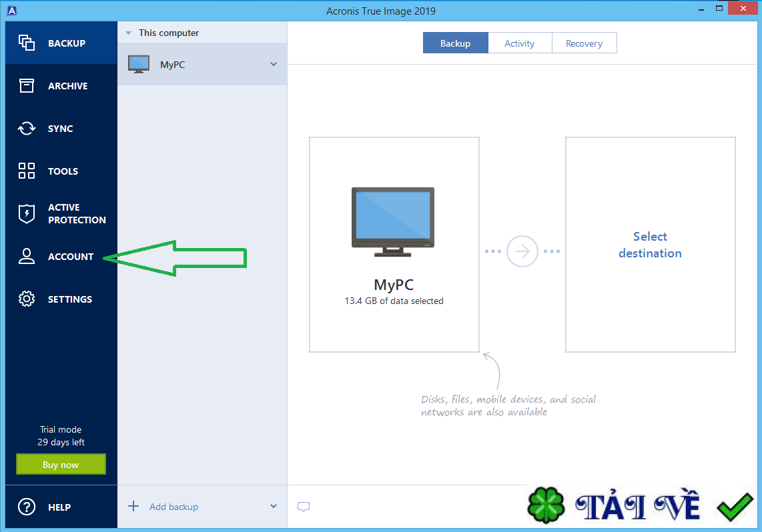
Task: Click the Buy now button
Action: [x=61, y=464]
